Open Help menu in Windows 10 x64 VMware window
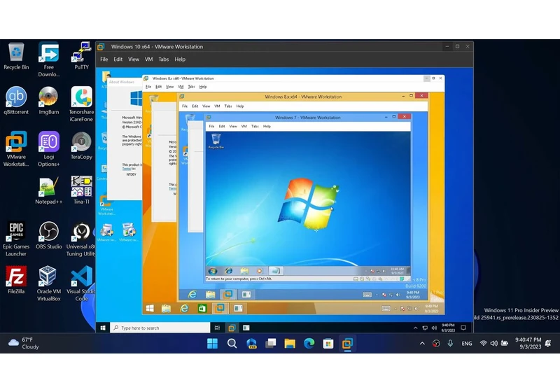560x392 pixels. (180, 59)
